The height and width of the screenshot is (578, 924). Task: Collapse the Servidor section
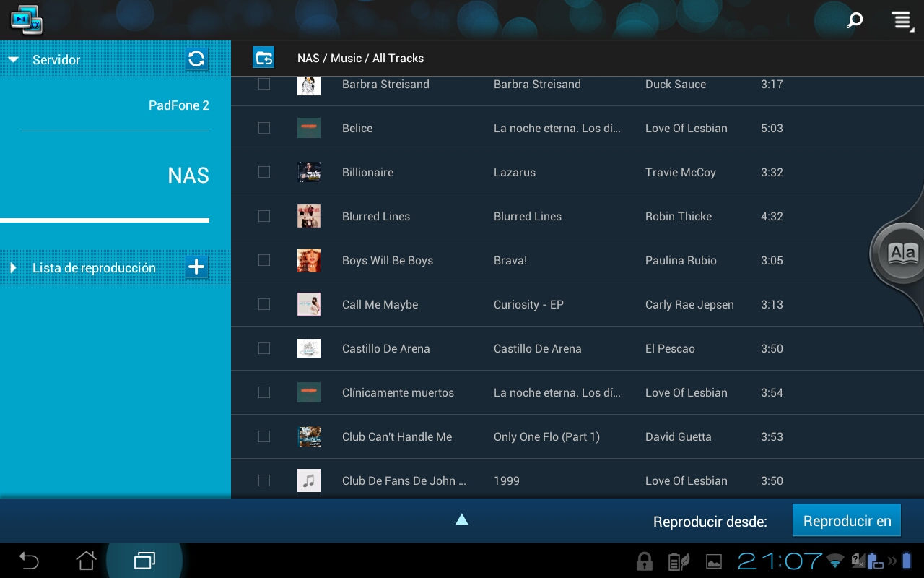[13, 60]
